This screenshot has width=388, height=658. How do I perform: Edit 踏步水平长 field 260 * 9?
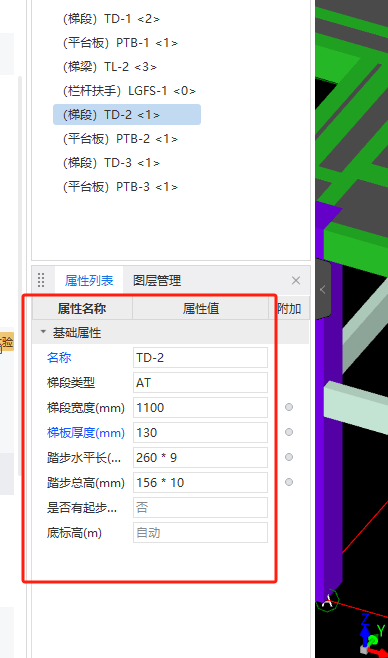coord(201,457)
